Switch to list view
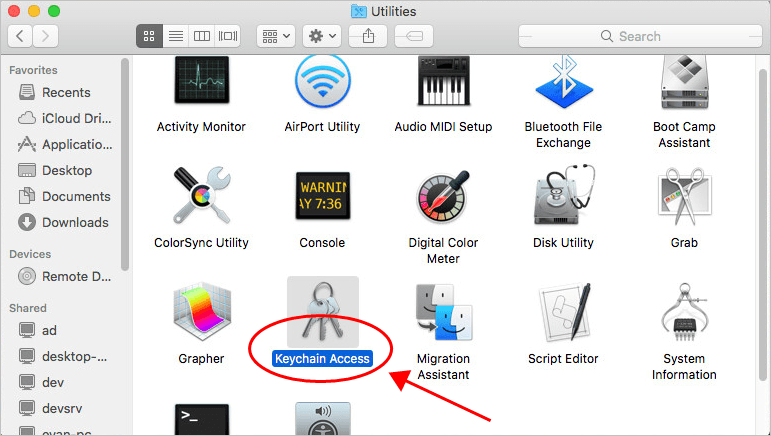The height and width of the screenshot is (436, 771). tap(176, 36)
